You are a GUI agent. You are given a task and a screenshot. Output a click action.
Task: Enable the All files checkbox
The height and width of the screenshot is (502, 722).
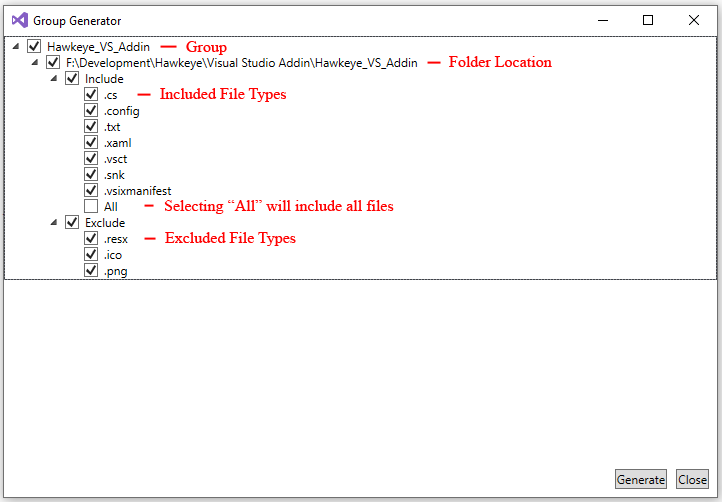(91, 206)
